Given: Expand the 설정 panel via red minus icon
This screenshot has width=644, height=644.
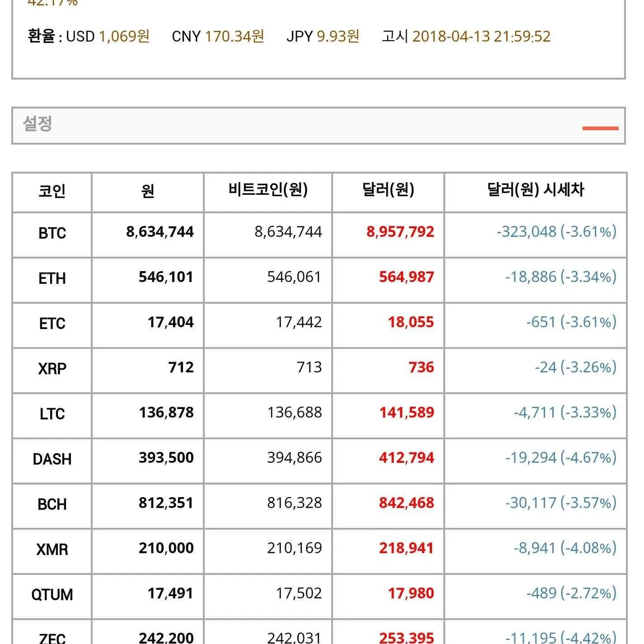Looking at the screenshot, I should coord(600,128).
